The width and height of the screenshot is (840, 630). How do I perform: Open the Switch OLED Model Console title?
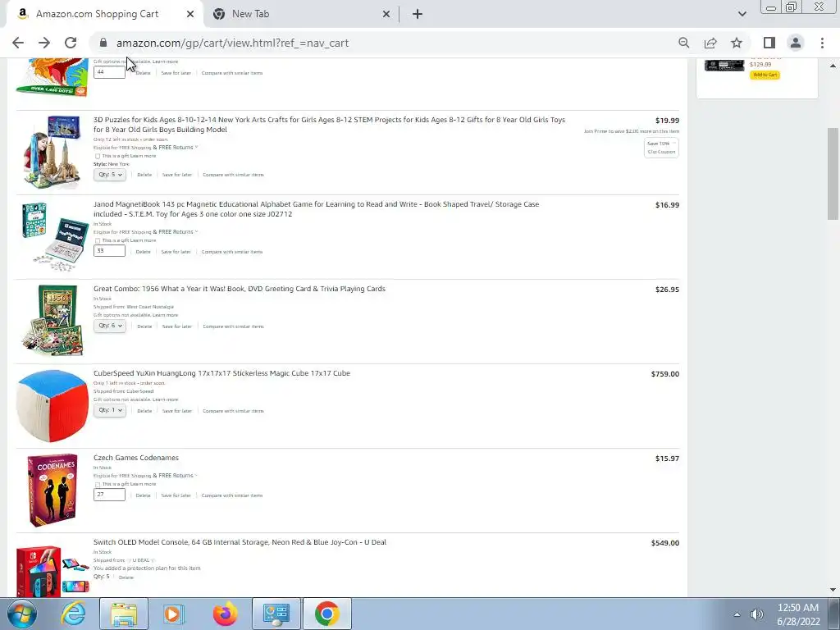click(x=240, y=542)
